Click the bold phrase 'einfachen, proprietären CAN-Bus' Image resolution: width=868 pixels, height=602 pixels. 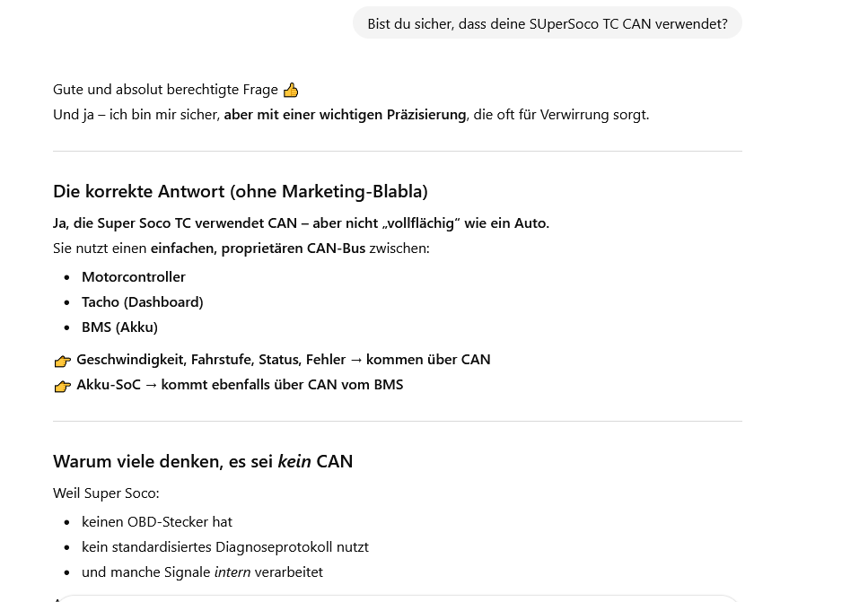[x=258, y=248]
